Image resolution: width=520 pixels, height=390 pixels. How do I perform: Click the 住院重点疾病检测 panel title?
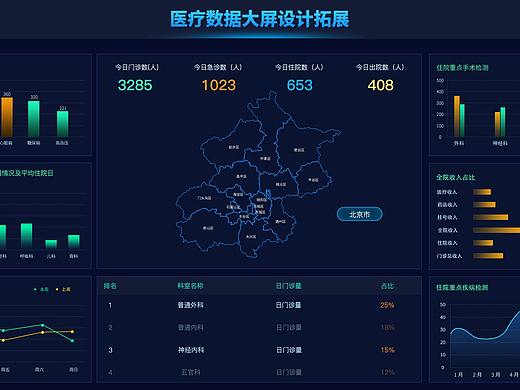[x=462, y=287]
